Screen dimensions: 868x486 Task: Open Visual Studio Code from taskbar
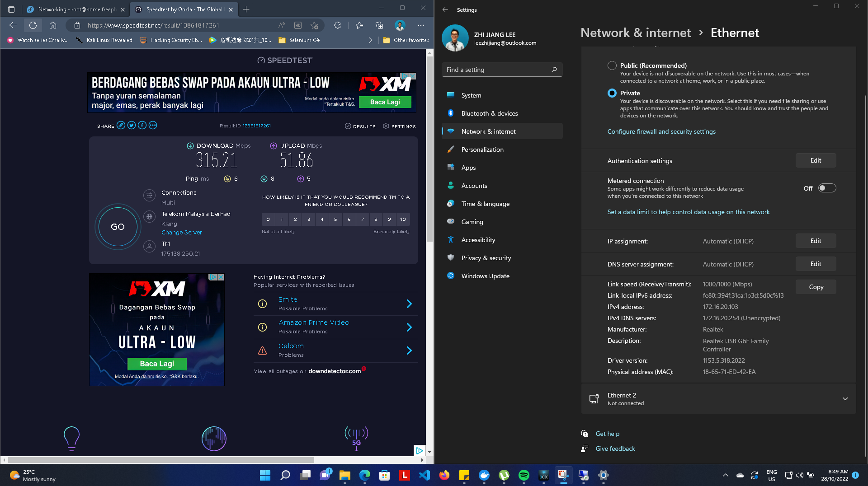click(424, 475)
